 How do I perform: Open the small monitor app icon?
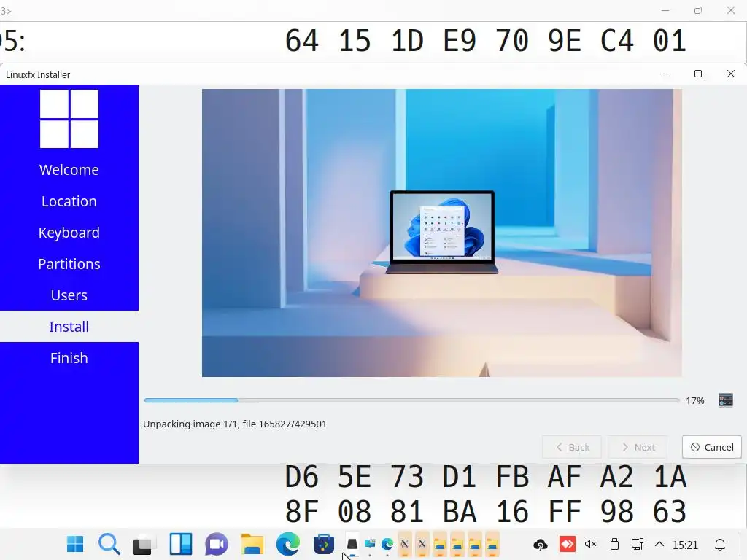pyautogui.click(x=370, y=543)
